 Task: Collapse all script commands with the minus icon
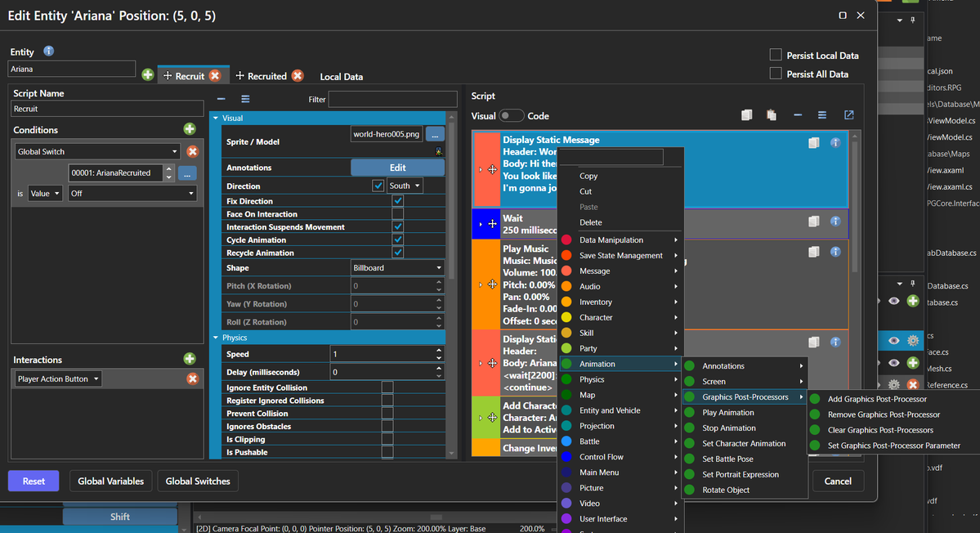click(x=798, y=115)
